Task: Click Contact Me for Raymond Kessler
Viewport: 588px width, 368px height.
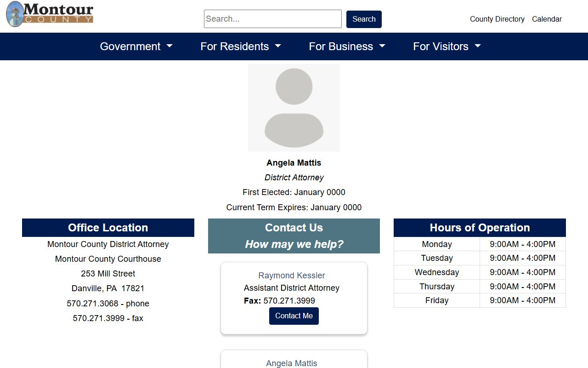Action: 294,316
